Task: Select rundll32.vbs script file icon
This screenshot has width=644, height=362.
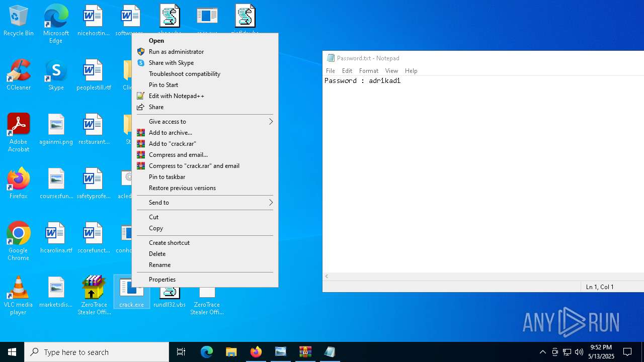Action: 170,297
